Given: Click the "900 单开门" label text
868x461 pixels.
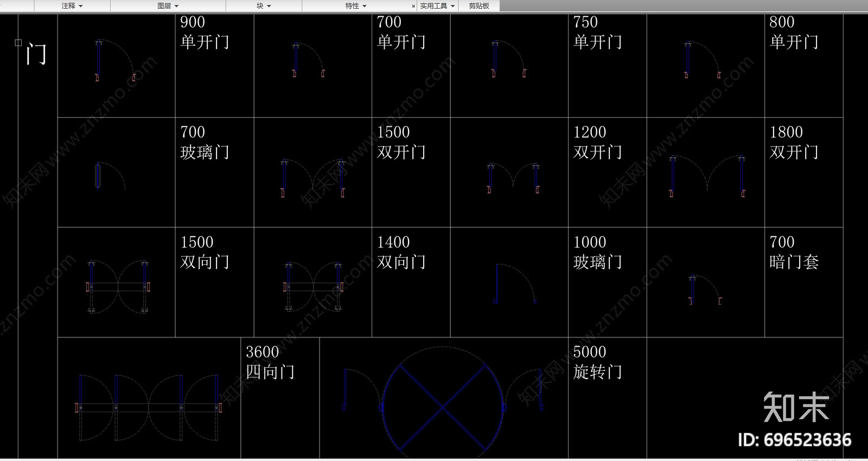Looking at the screenshot, I should click(x=205, y=33).
